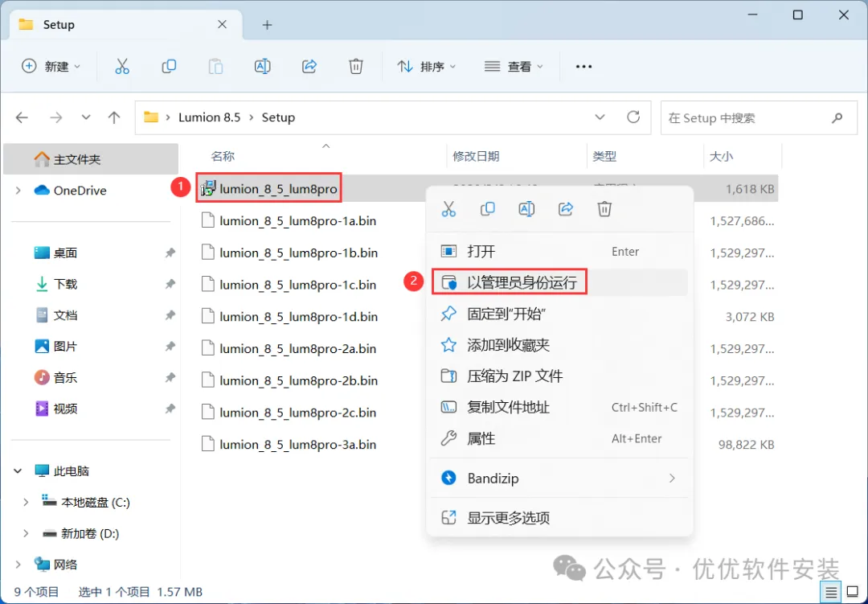
Task: Click 显示更多选项
Action: [x=559, y=518]
